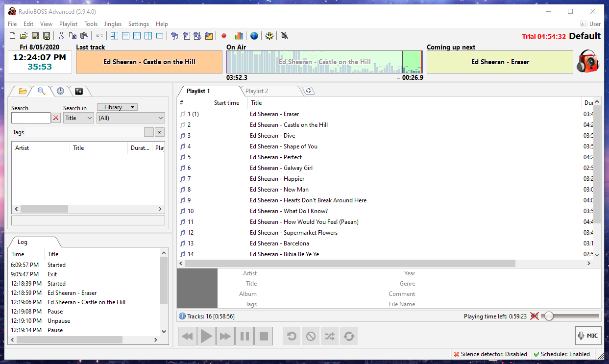
Task: Click the Play button
Action: click(206, 336)
